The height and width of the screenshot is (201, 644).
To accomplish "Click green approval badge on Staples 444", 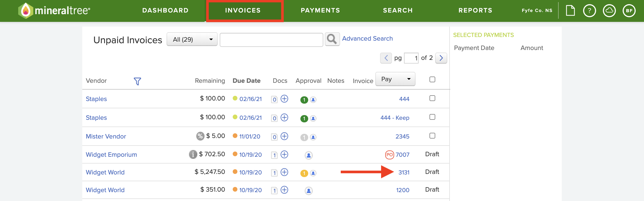I will 304,100.
